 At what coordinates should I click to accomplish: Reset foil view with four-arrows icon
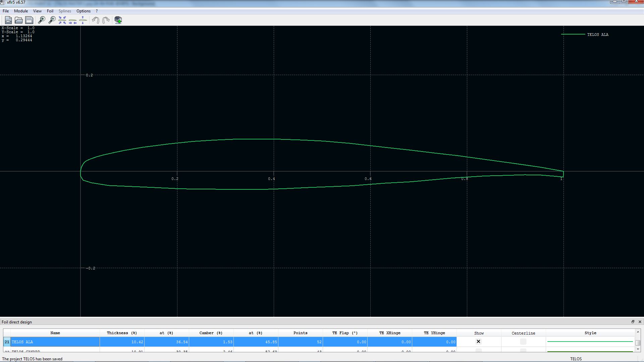tap(62, 20)
